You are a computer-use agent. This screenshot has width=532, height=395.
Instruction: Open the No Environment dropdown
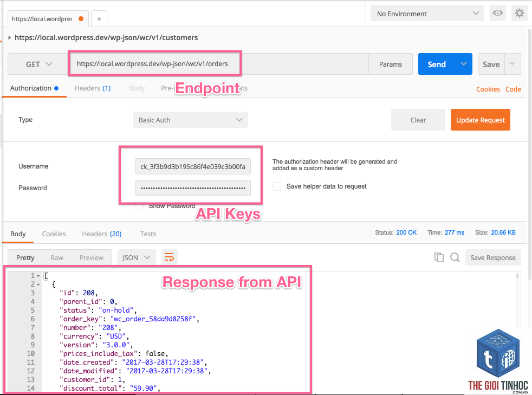427,14
